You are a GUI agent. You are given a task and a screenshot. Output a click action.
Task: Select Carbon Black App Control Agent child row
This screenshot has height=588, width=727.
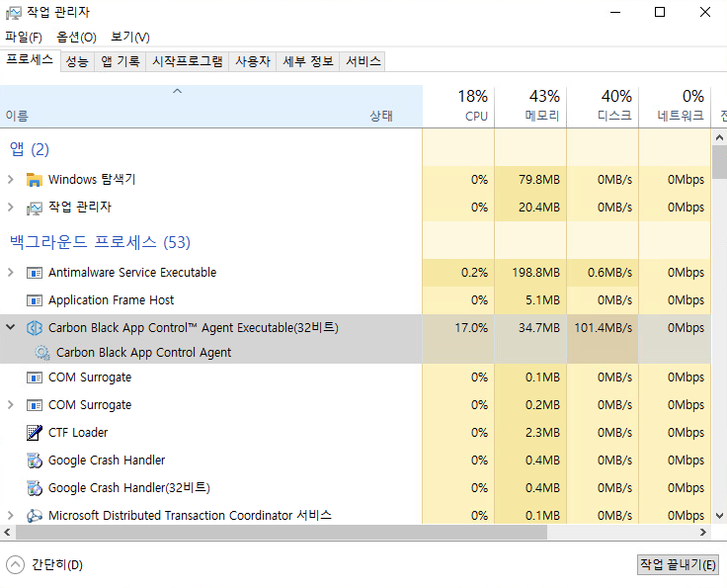(x=144, y=353)
